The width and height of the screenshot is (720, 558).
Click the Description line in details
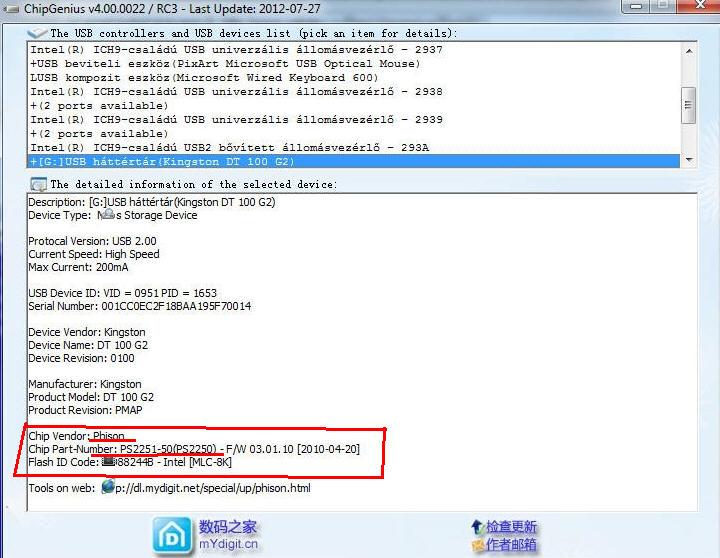[x=152, y=202]
